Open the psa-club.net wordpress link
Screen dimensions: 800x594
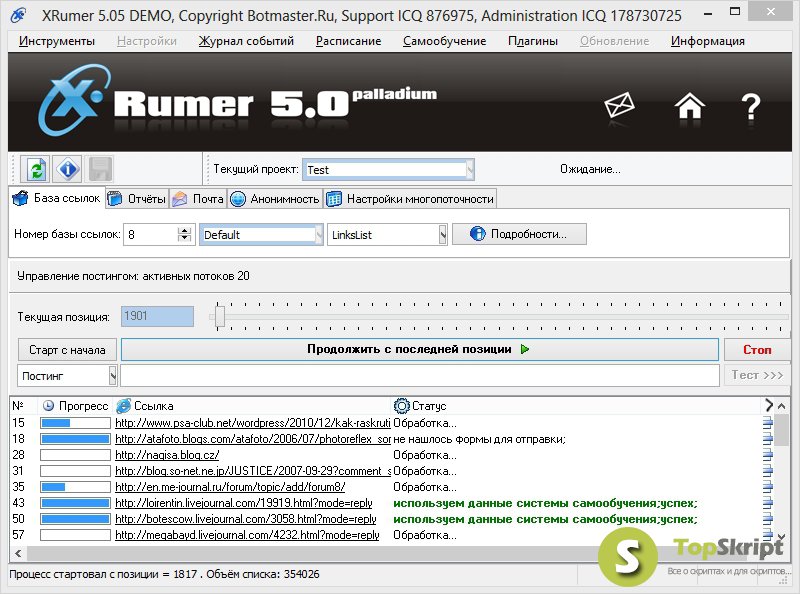click(x=253, y=423)
